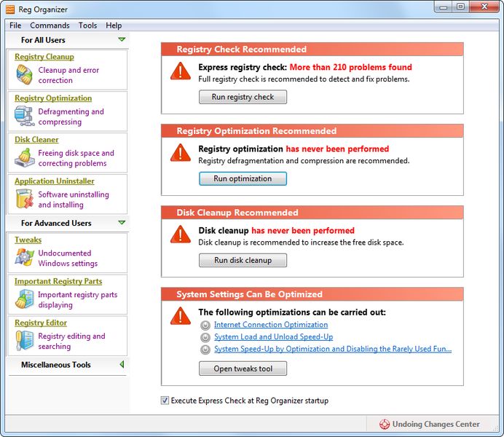Click 'Freeing disk space and correcting problems' text
Screen dimensions: 504x437
pos(76,158)
